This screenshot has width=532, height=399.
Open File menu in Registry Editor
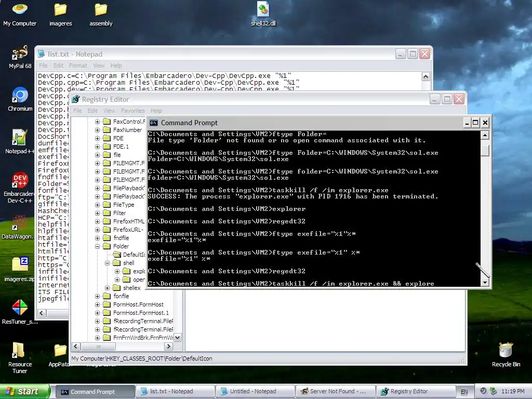pyautogui.click(x=77, y=111)
